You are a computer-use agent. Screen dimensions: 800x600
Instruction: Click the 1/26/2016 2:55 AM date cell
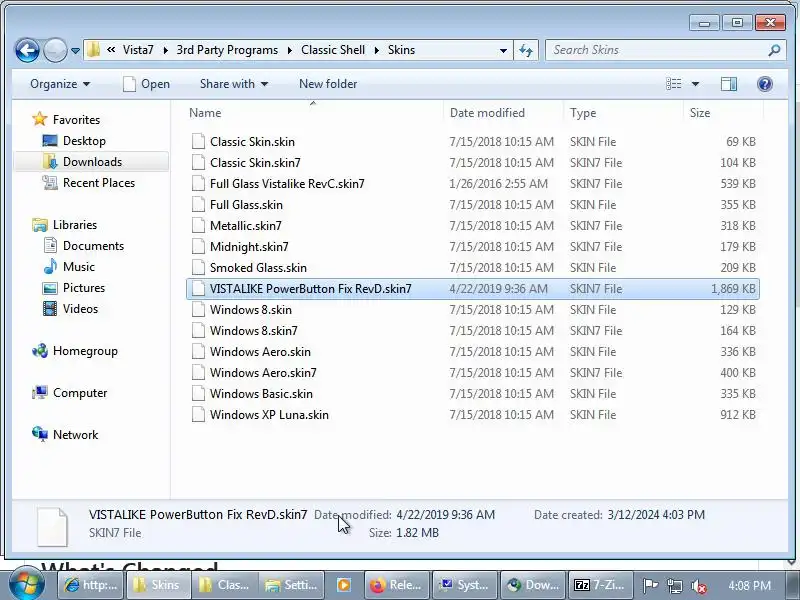click(x=498, y=184)
